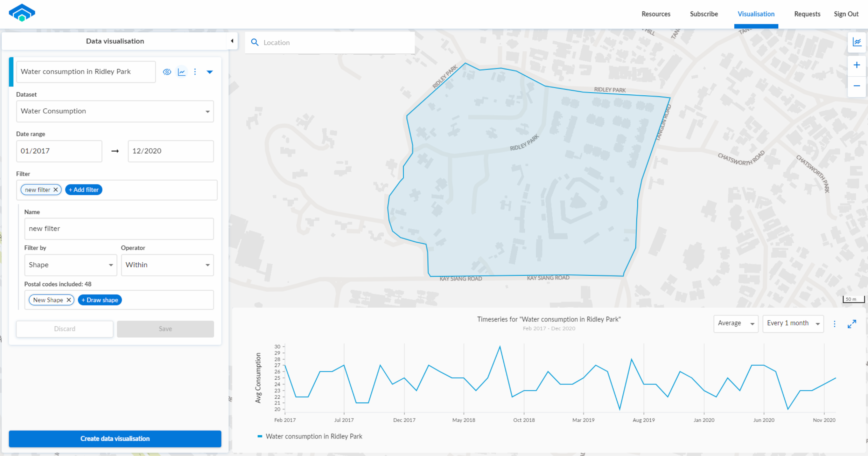Viewport: 868px width, 456px height.
Task: Click the filter Name input field
Action: click(119, 229)
